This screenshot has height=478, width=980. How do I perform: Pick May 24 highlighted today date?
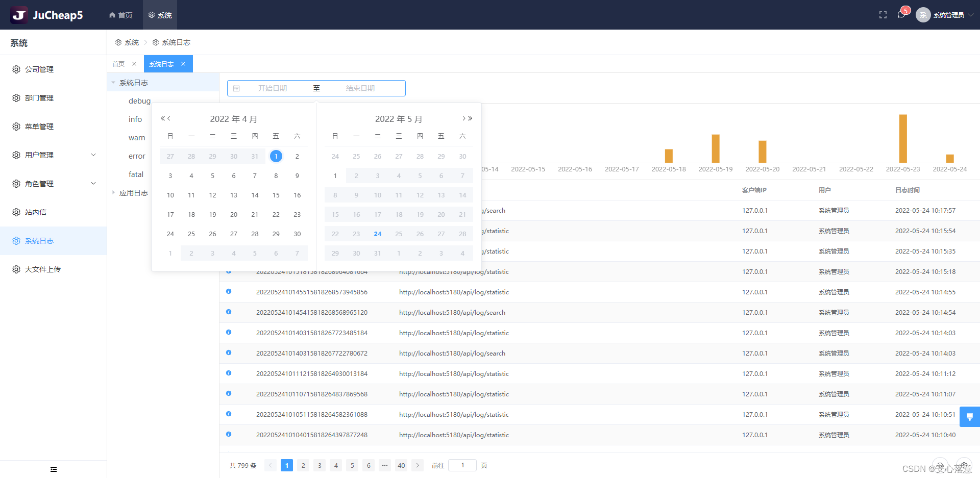coord(378,234)
